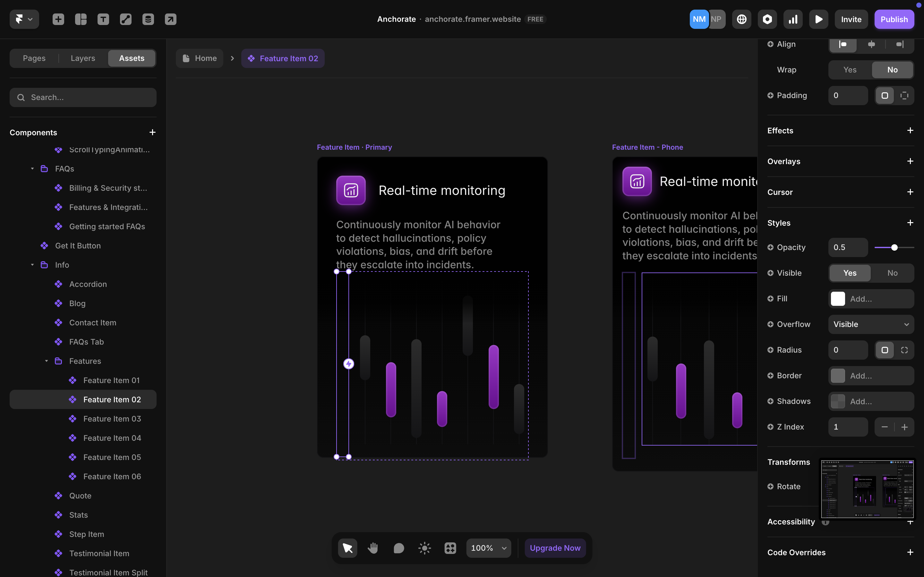
Task: Toggle dark mode sun icon in bottom bar
Action: pyautogui.click(x=424, y=548)
